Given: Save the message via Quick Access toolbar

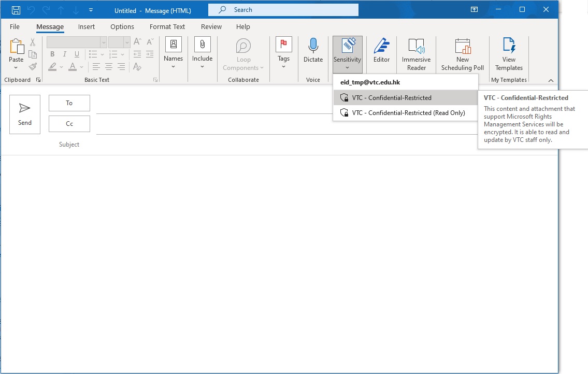Looking at the screenshot, I should point(16,9).
